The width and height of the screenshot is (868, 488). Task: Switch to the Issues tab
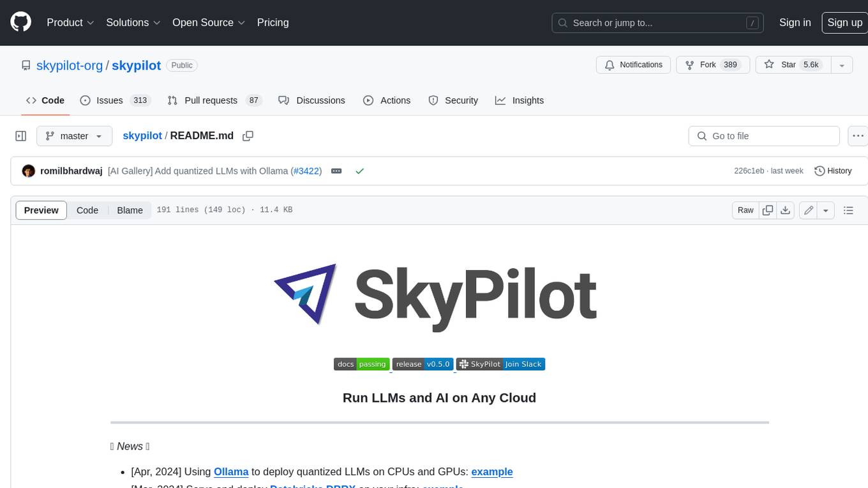(115, 100)
